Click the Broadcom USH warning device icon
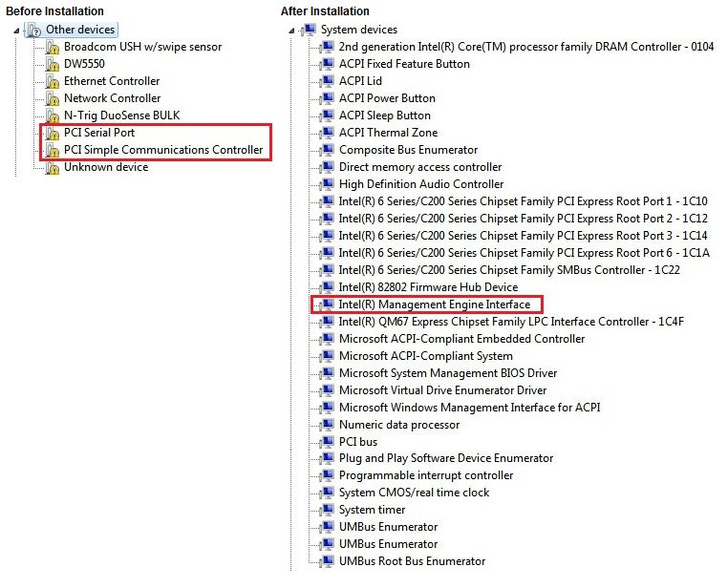This screenshot has width=727, height=588. pos(52,48)
